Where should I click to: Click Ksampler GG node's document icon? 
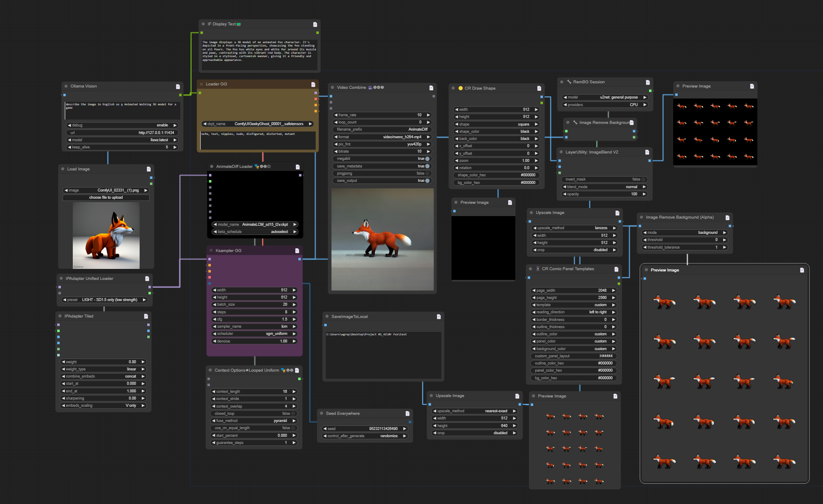pos(297,251)
